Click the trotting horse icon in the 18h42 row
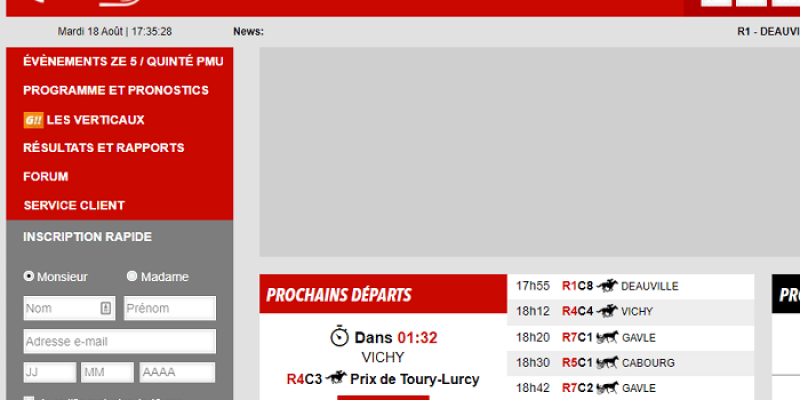 coord(607,388)
